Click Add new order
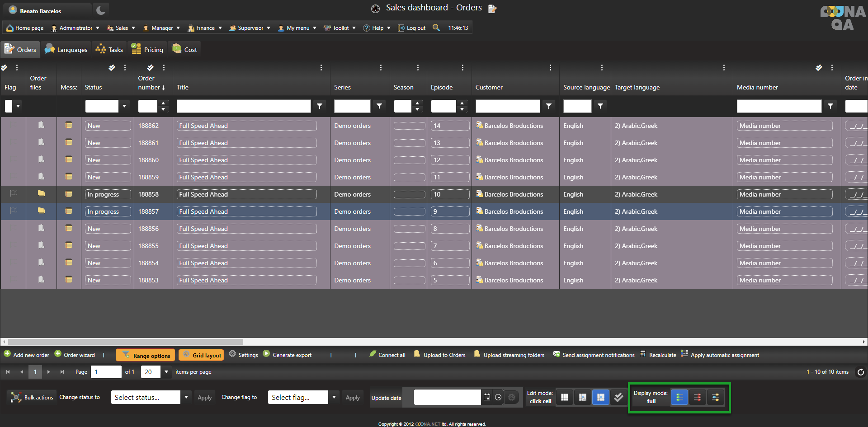This screenshot has width=868, height=427. (x=27, y=355)
